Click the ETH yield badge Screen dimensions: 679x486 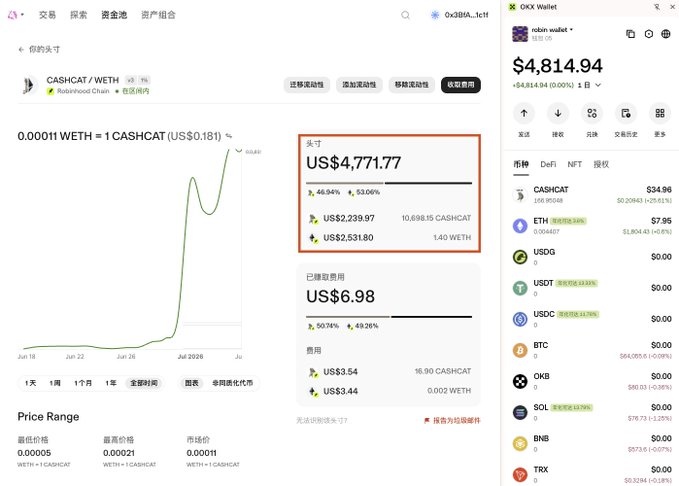568,221
